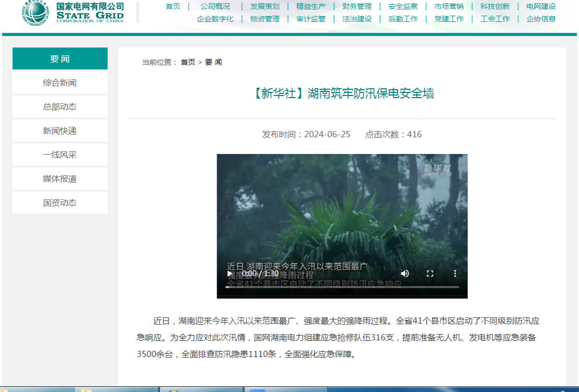This screenshot has height=392, width=579.
Task: Click the article paragraph starting 近日，湖南迎来
Action: point(338,337)
